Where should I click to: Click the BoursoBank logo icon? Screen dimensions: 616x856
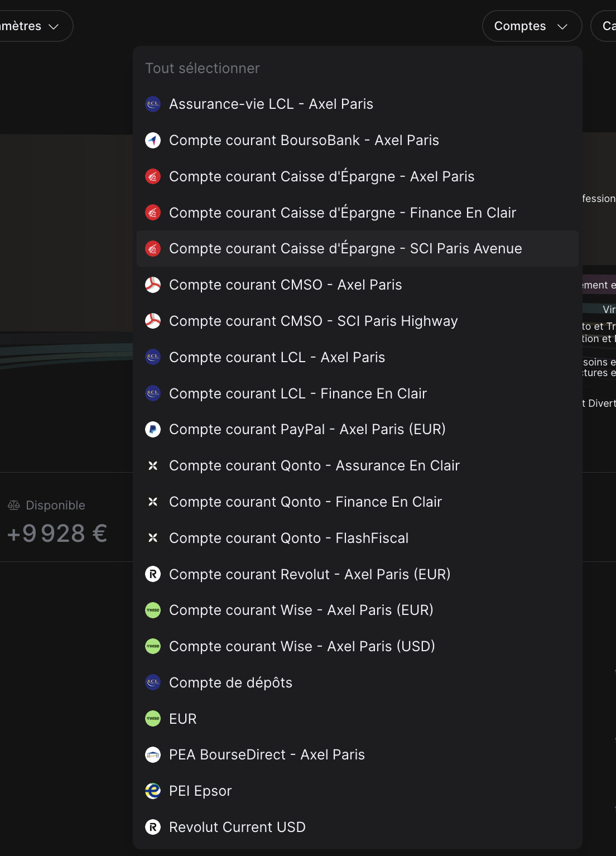(x=153, y=141)
